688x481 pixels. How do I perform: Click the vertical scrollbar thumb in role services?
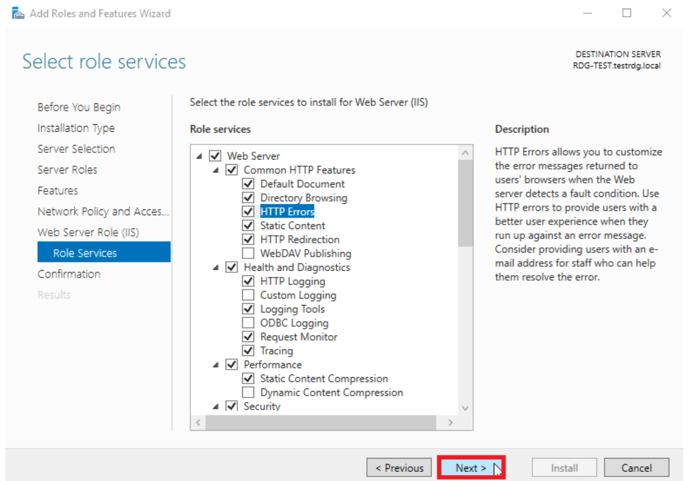pyautogui.click(x=465, y=203)
